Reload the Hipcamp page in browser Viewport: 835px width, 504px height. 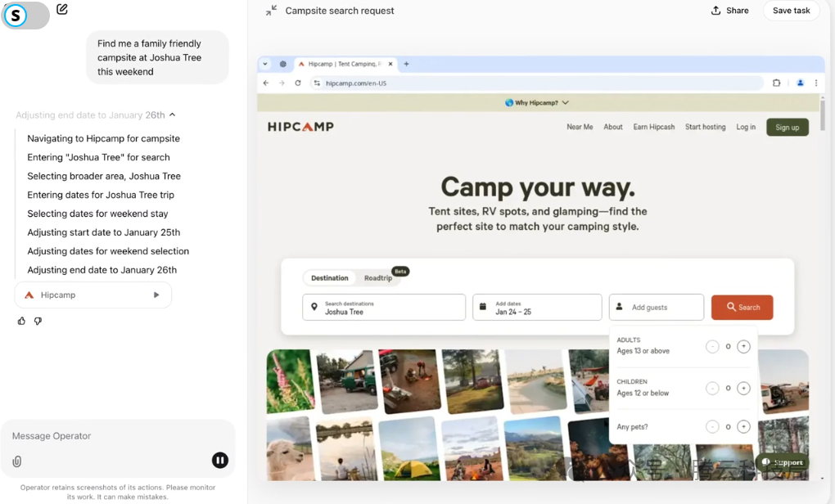[x=297, y=83]
